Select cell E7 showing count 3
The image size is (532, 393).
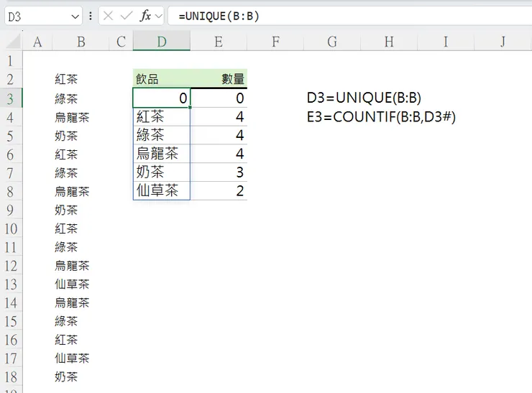coord(219,172)
